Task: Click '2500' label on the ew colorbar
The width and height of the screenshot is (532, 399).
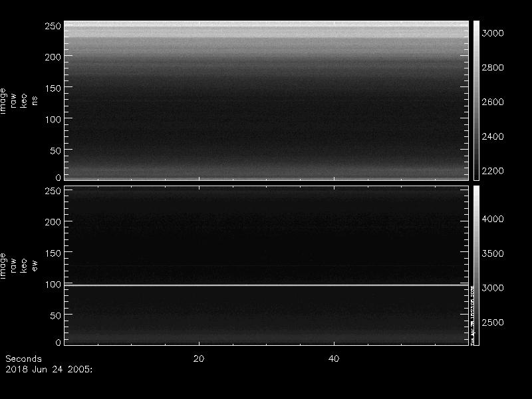Action: coord(493,323)
